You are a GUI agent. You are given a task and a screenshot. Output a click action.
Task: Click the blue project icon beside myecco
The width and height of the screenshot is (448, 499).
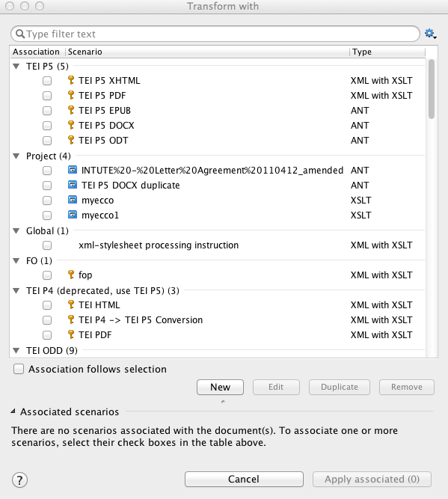click(x=73, y=200)
